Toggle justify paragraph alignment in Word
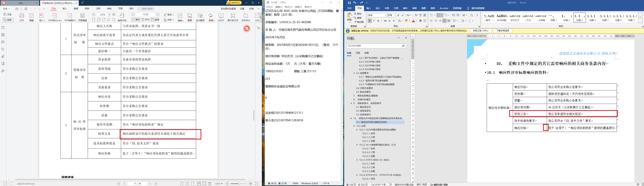This screenshot has width=644, height=186. coord(444,21)
